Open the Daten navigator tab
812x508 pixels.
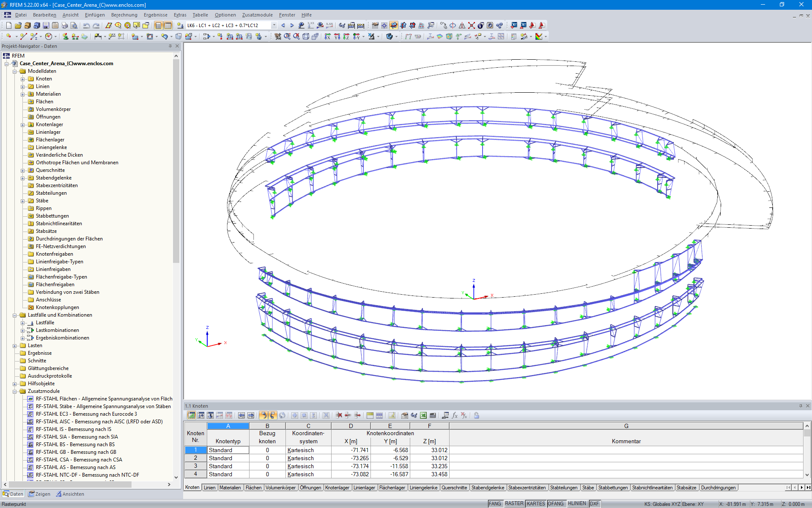(x=13, y=494)
